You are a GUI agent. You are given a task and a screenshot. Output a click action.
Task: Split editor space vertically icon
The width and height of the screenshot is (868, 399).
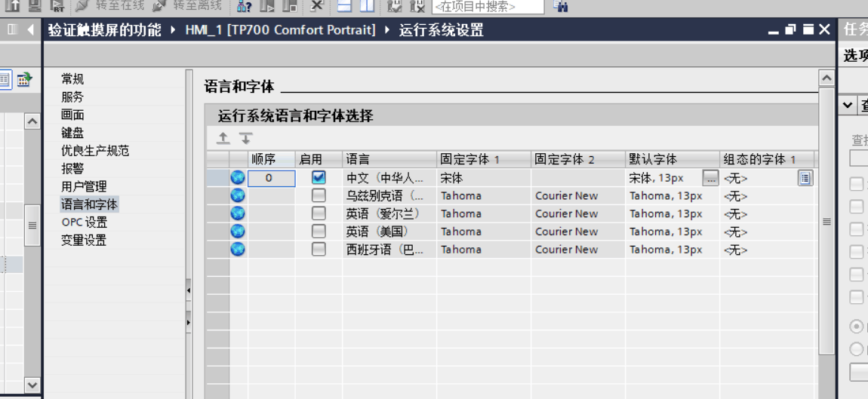tap(367, 6)
